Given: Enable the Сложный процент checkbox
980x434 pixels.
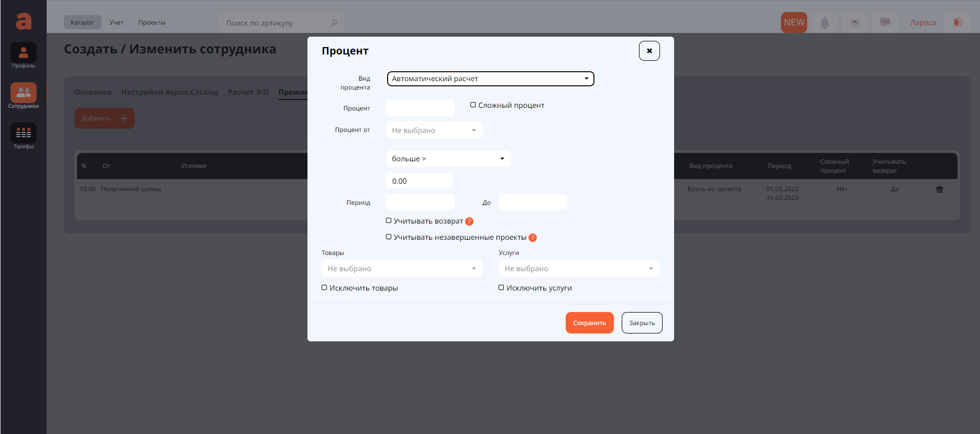Looking at the screenshot, I should click(473, 105).
